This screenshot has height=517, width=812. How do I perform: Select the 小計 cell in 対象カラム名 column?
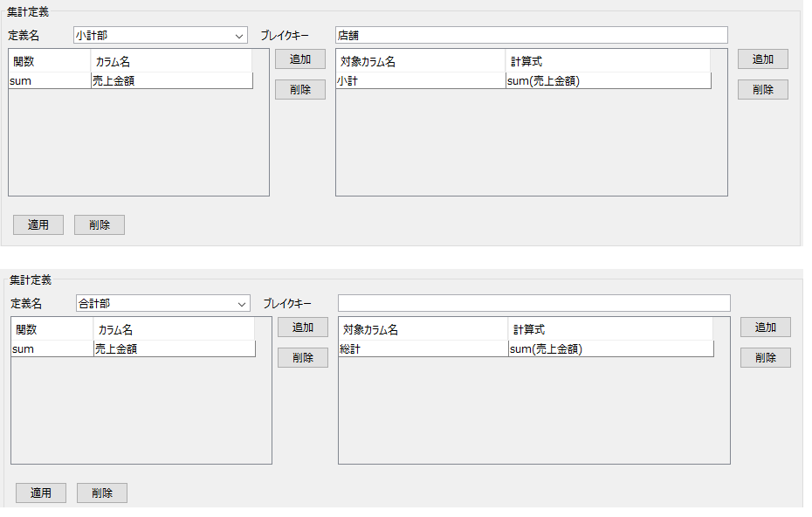(x=419, y=81)
